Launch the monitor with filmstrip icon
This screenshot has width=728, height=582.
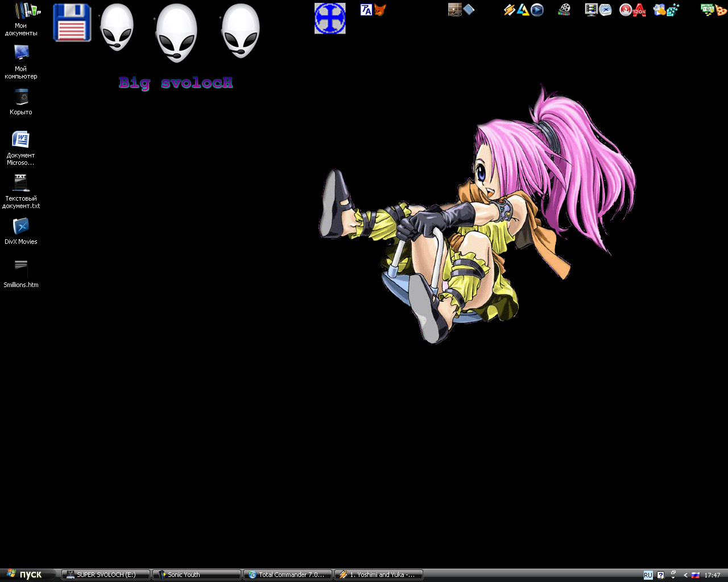[591, 10]
